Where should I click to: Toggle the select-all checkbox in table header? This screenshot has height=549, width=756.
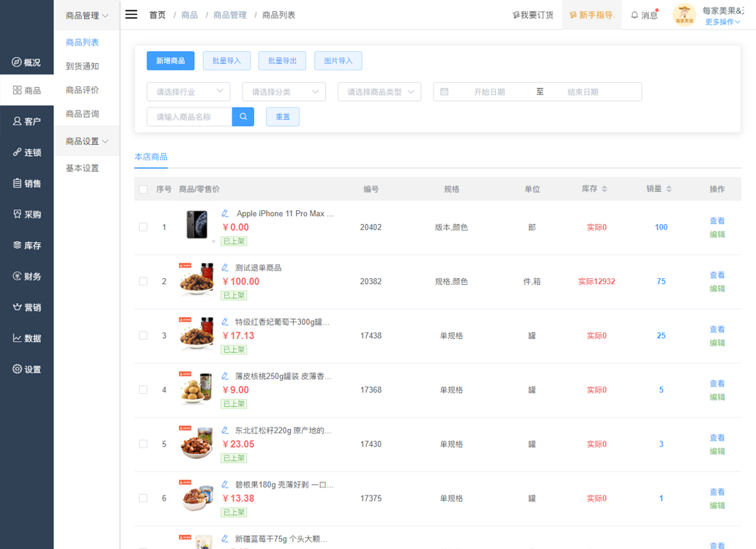point(143,190)
